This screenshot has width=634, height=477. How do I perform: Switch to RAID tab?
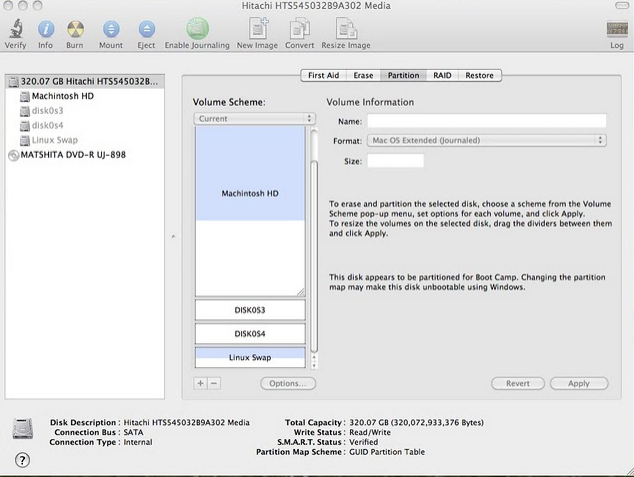(442, 76)
